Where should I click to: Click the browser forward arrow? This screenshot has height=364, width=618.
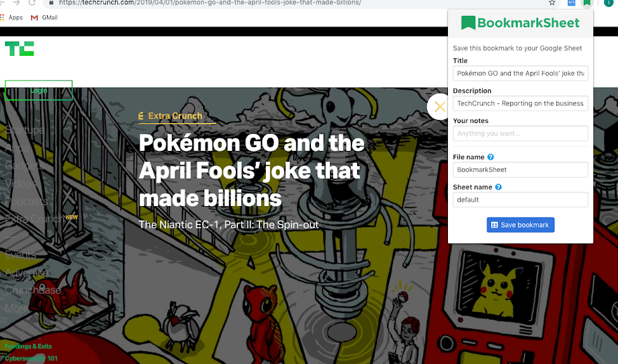coord(16,3)
